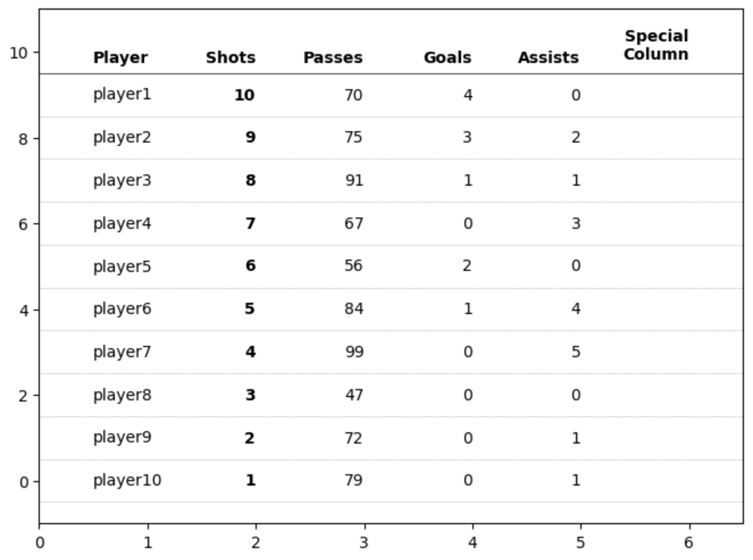Viewport: 753px width, 560px height.
Task: Click the Shots column header
Action: (x=230, y=57)
